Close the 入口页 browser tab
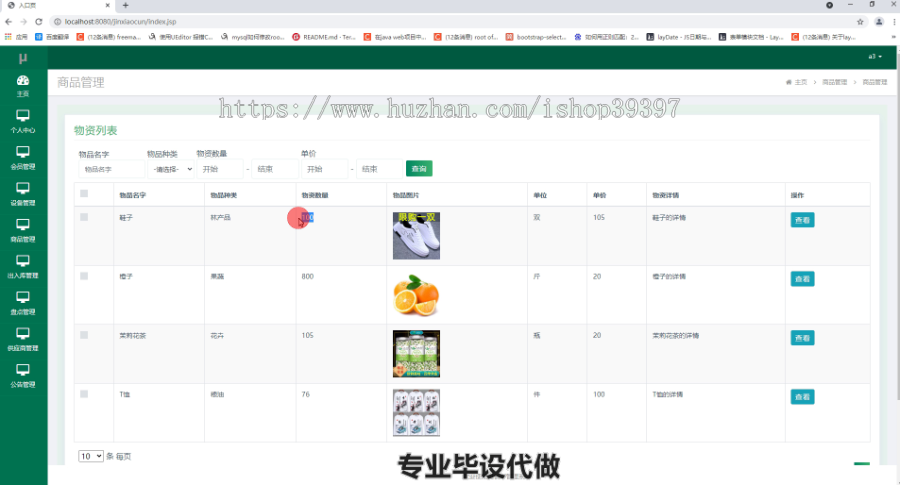Image resolution: width=900 pixels, height=485 pixels. click(x=107, y=5)
